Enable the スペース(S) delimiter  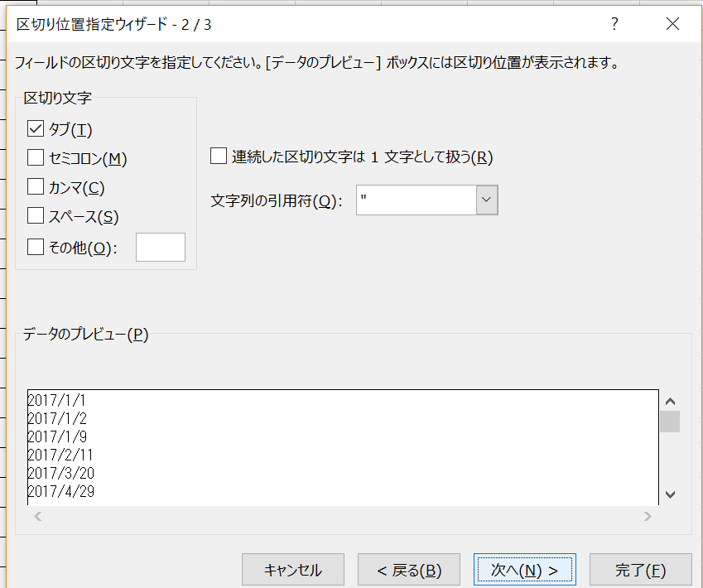[35, 217]
